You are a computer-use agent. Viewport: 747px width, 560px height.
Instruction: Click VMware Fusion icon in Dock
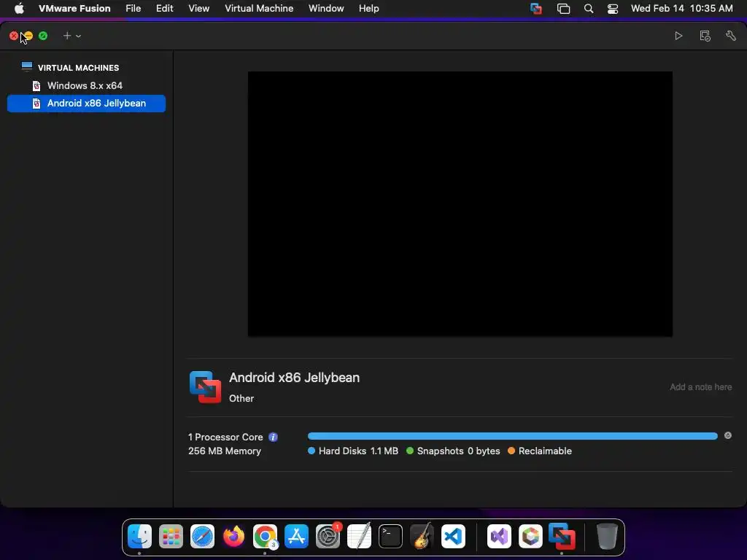click(562, 537)
